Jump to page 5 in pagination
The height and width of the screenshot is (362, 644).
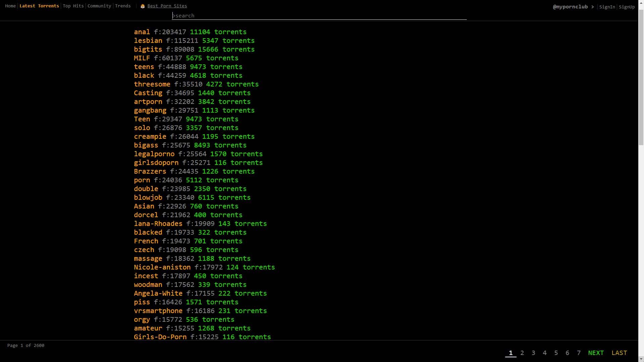(556, 353)
